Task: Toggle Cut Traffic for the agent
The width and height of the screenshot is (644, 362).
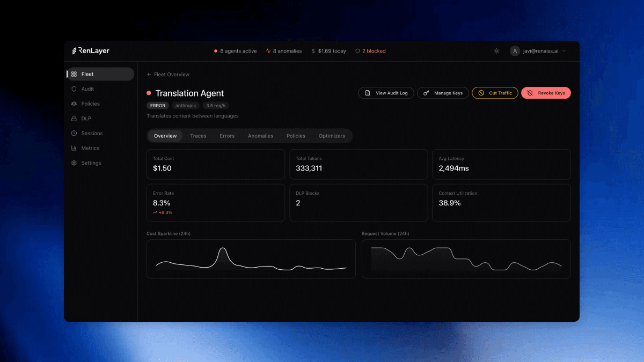Action: (494, 93)
